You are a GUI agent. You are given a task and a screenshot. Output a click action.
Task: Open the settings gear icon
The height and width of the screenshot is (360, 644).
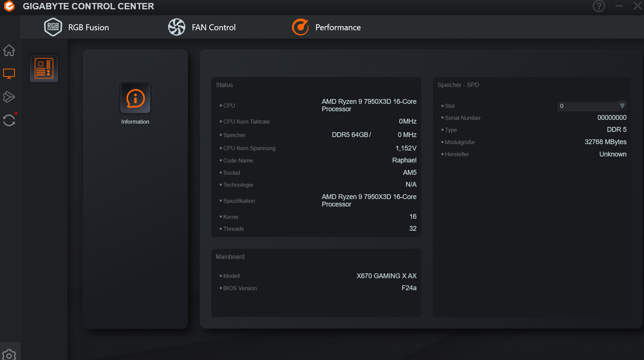(x=9, y=355)
